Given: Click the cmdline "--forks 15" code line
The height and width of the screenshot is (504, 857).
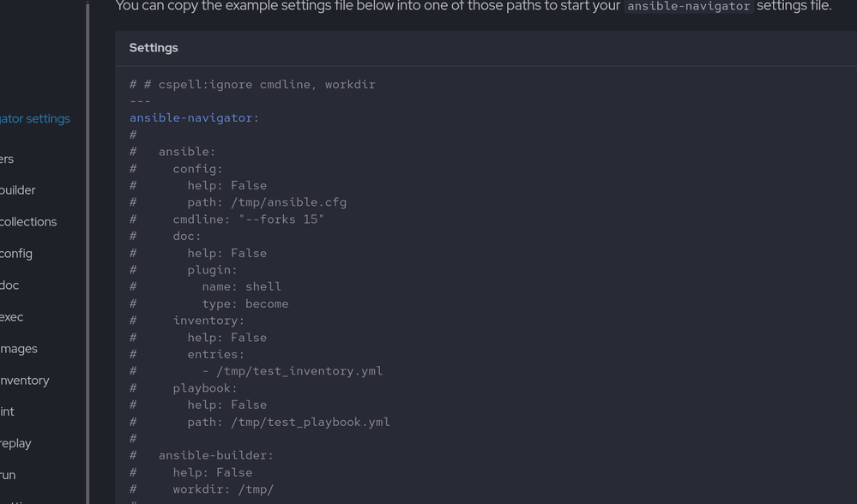Looking at the screenshot, I should (248, 219).
